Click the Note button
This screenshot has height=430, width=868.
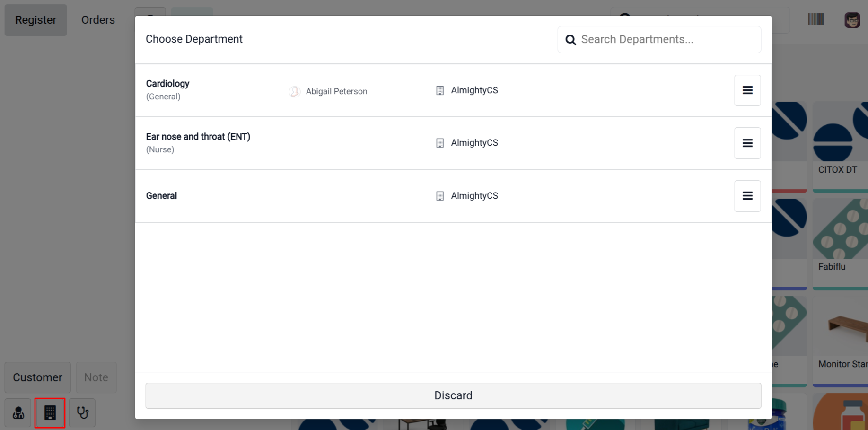point(96,377)
